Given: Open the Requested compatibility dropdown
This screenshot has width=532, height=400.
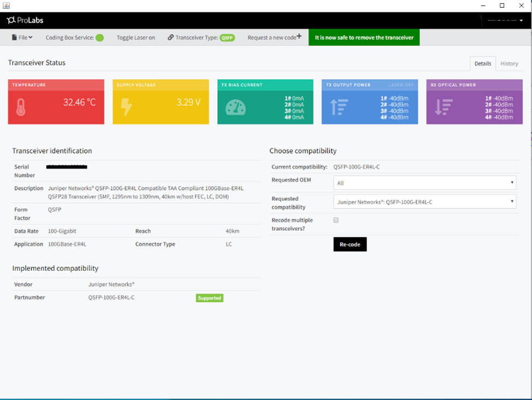Looking at the screenshot, I should pos(424,202).
